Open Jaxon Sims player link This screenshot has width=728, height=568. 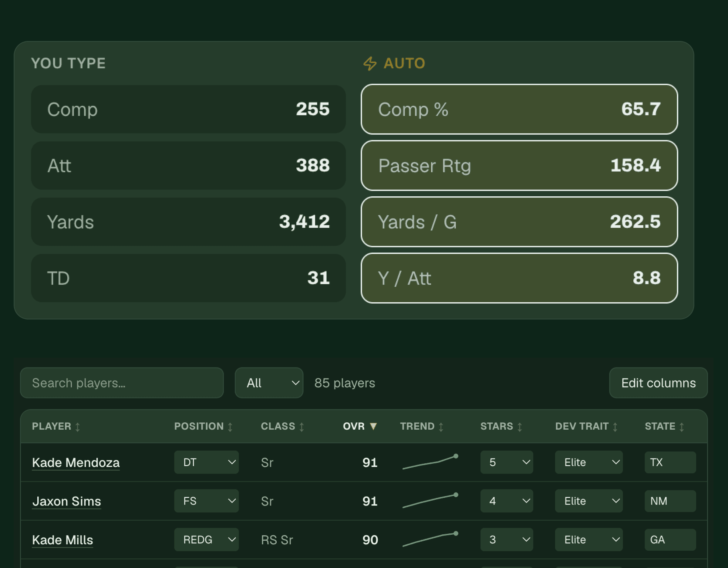(66, 501)
